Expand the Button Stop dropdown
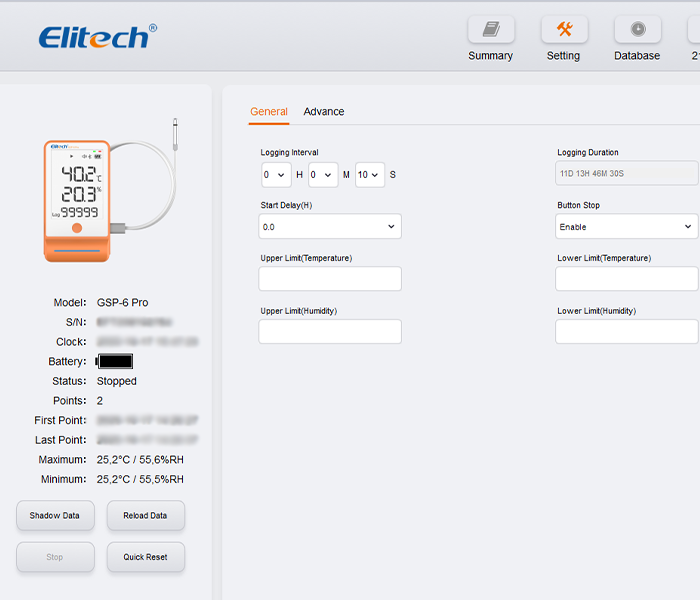The image size is (700, 600). point(626,227)
